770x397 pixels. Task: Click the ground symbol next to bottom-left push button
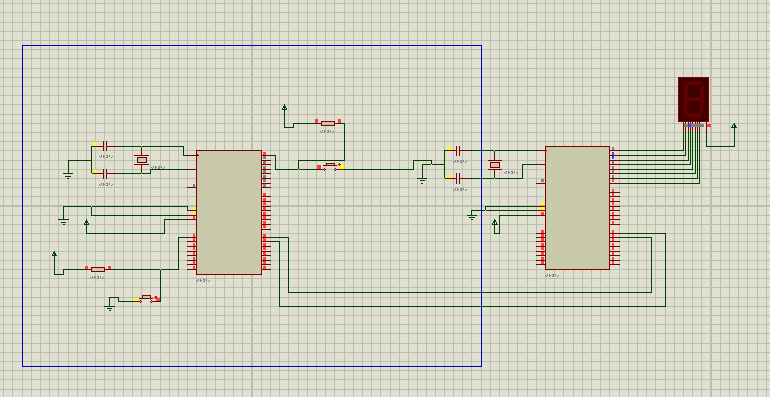[110, 308]
